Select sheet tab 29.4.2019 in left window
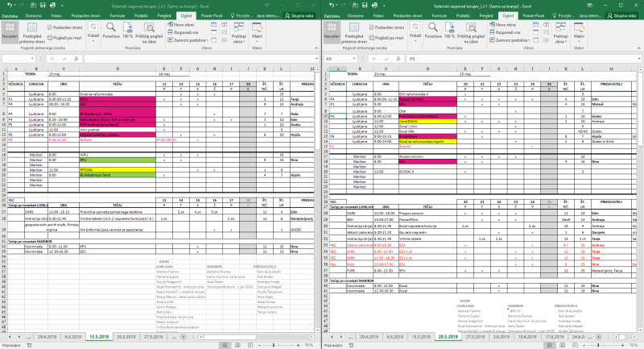Image resolution: width=644 pixels, height=349 pixels. [47, 337]
